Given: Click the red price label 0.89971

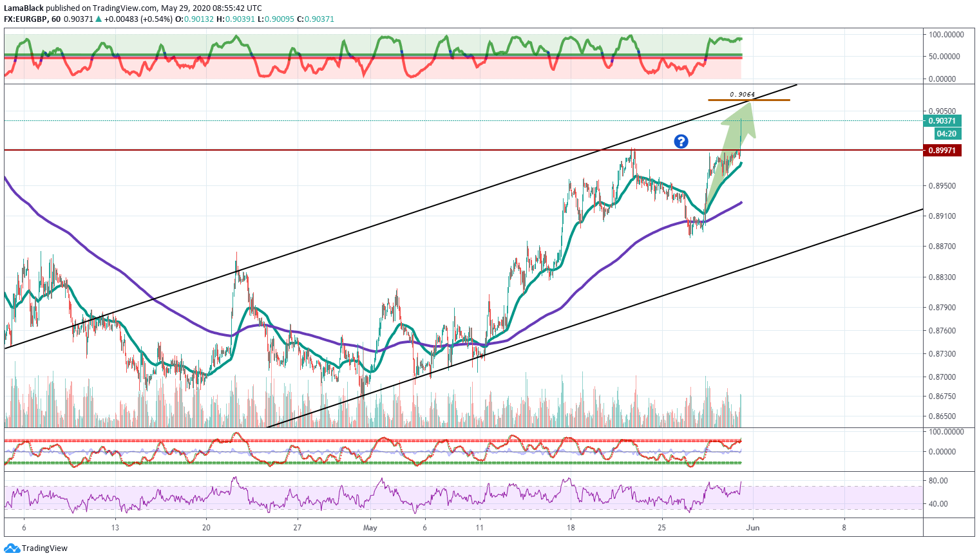Looking at the screenshot, I should click(944, 150).
